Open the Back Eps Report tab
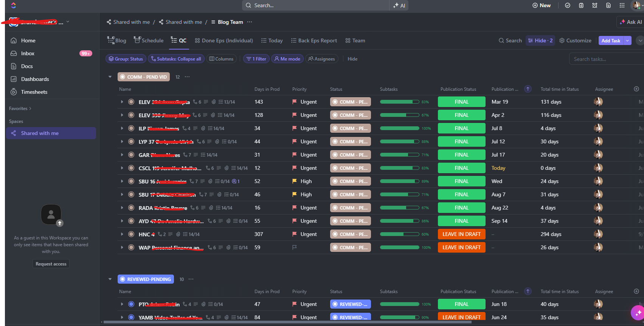 [314, 40]
